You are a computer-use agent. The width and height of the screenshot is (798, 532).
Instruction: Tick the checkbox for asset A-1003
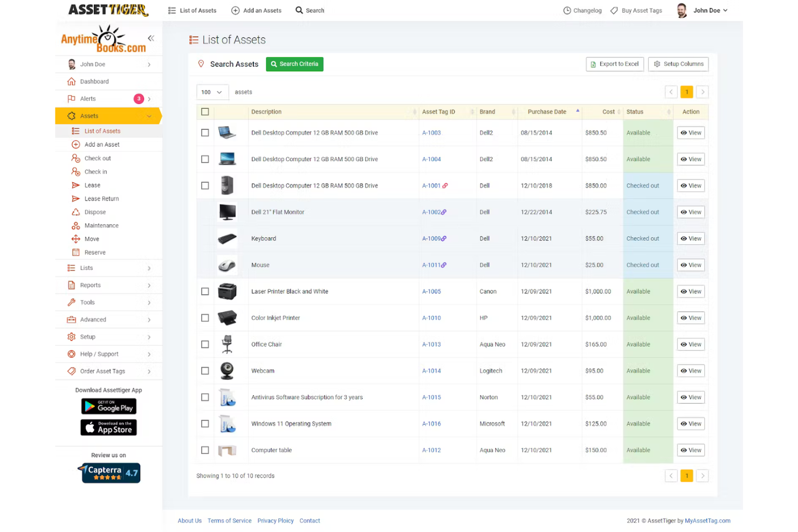point(205,133)
